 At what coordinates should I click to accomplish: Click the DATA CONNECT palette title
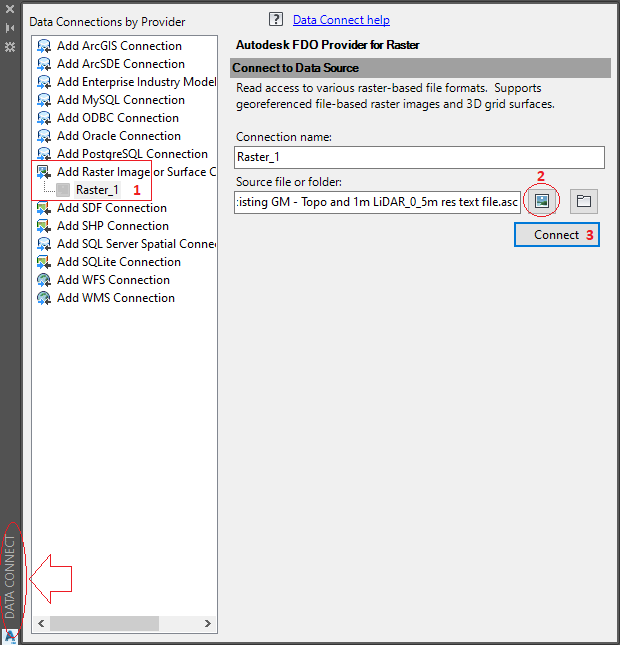tap(10, 577)
